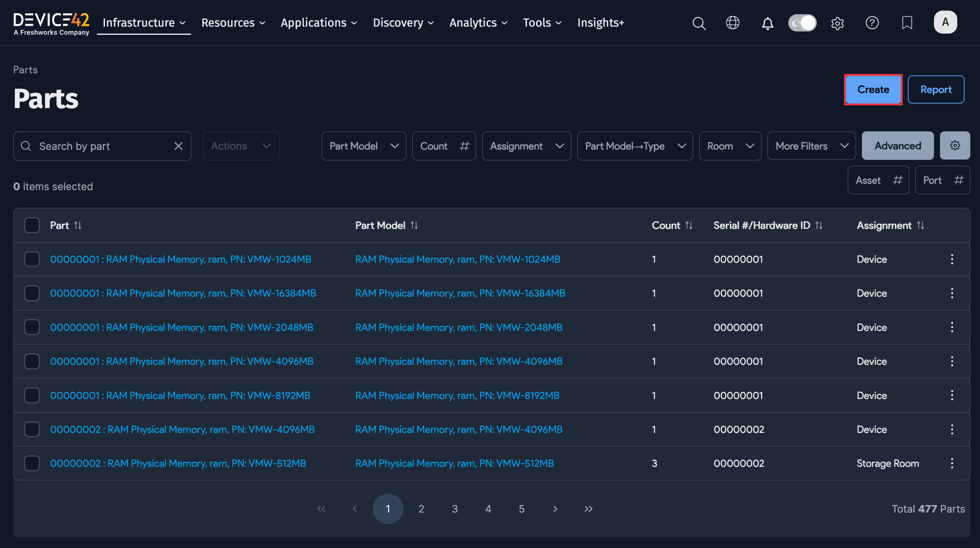The image size is (980, 548).
Task: Open the Analytics menu
Action: pyautogui.click(x=478, y=23)
